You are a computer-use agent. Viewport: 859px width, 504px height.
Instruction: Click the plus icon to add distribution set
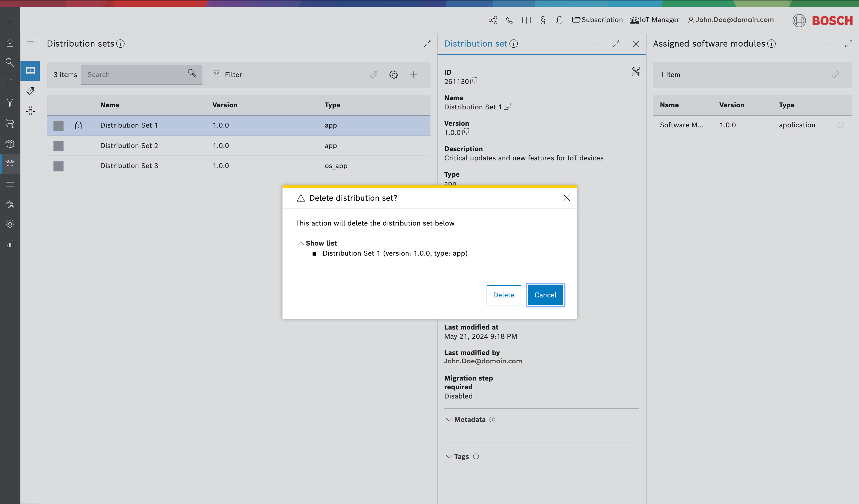coord(413,75)
